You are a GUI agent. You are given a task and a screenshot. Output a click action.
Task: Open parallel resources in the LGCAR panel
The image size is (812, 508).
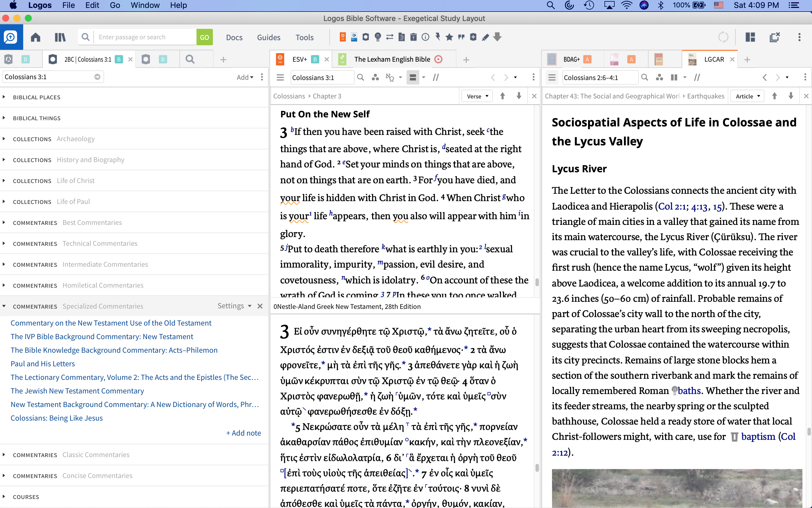click(697, 78)
